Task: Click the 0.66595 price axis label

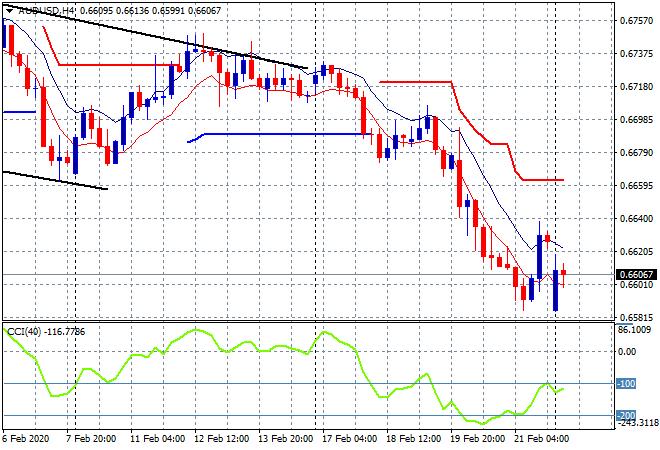Action: [636, 185]
